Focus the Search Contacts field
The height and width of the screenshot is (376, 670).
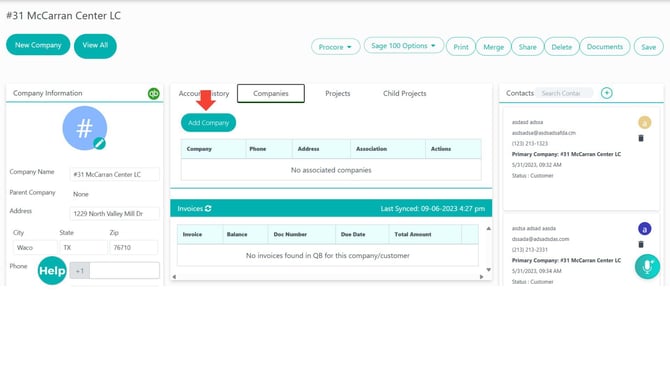pyautogui.click(x=564, y=93)
